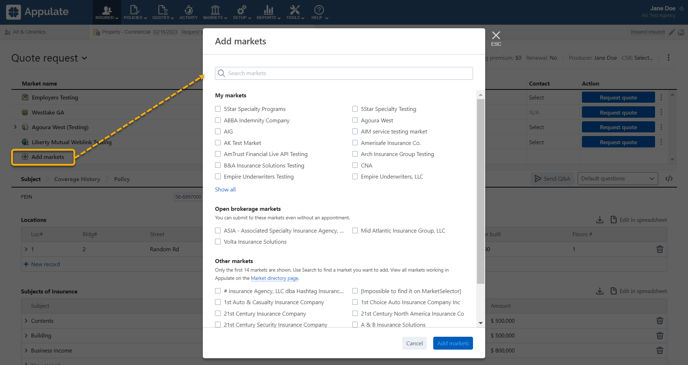The image size is (688, 365).
Task: Download Subjects of Insurance data
Action: [599, 291]
